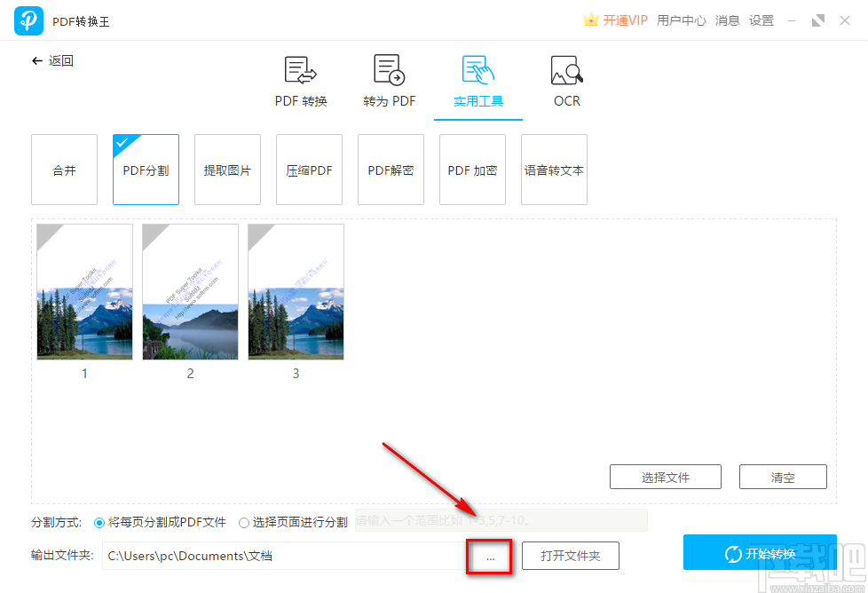Screen dimensions: 868x593
Task: Click 选择文件 to add files
Action: tap(665, 477)
